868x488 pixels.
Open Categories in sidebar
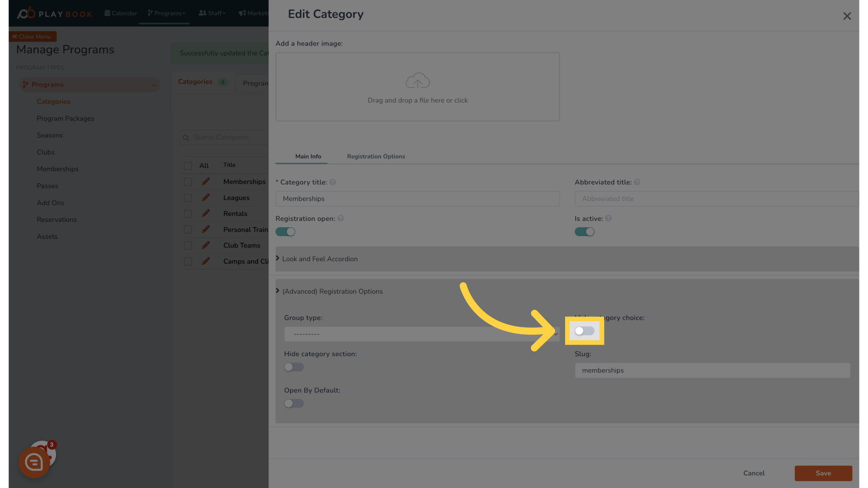(x=53, y=102)
